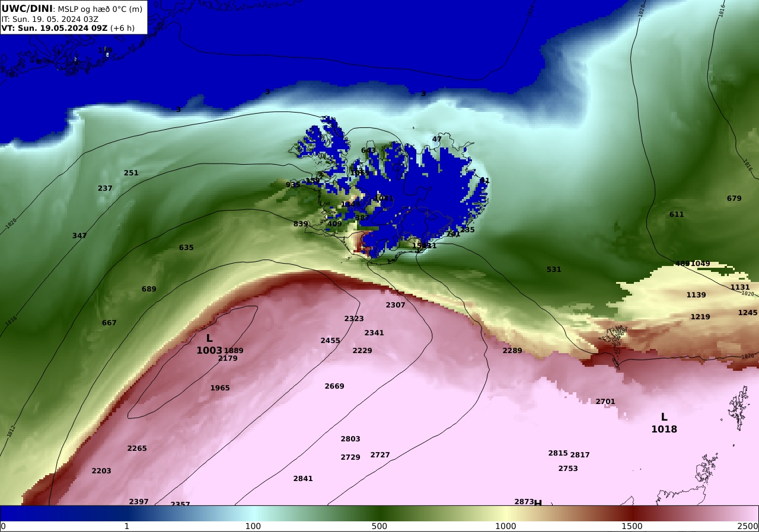The width and height of the screenshot is (759, 532).
Task: Click the height value 2727
Action: [380, 455]
